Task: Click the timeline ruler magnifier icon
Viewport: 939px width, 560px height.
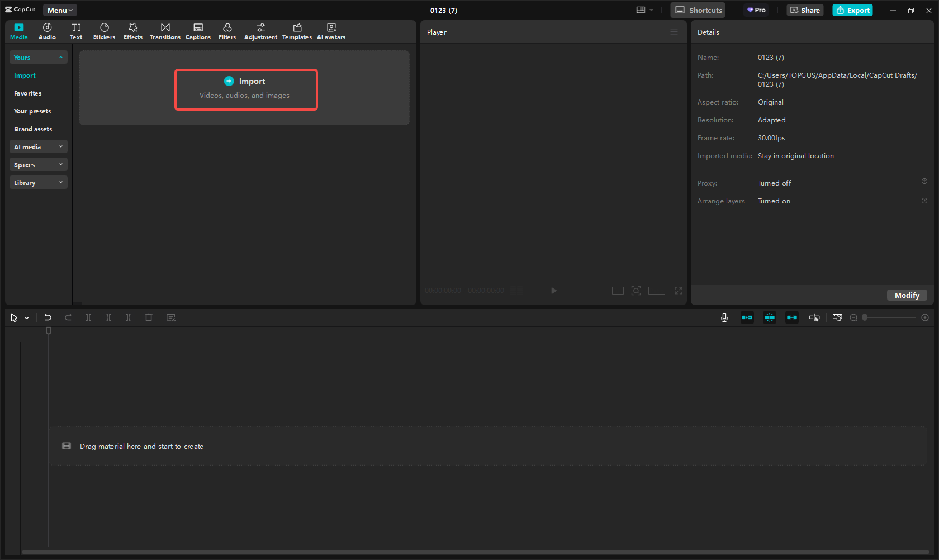Action: click(837, 317)
